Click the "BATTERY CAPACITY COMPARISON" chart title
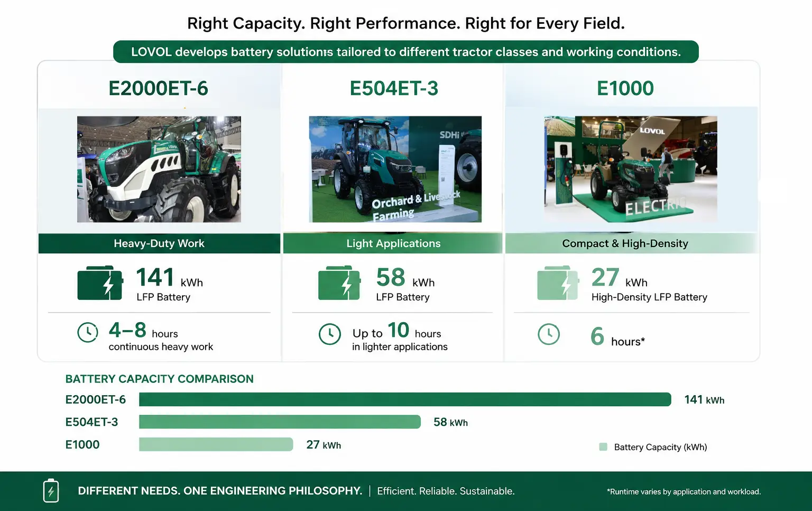812x511 pixels. [x=159, y=379]
